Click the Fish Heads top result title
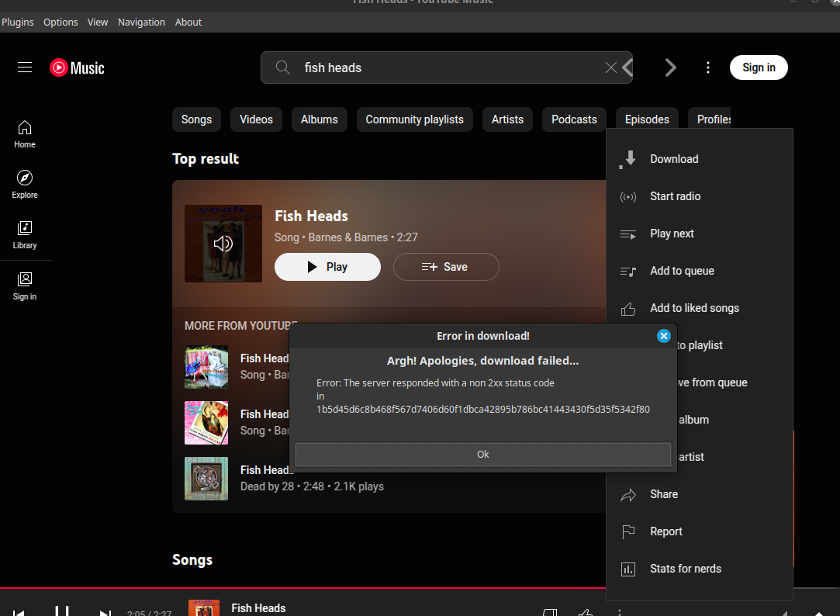This screenshot has width=840, height=616. coord(311,216)
